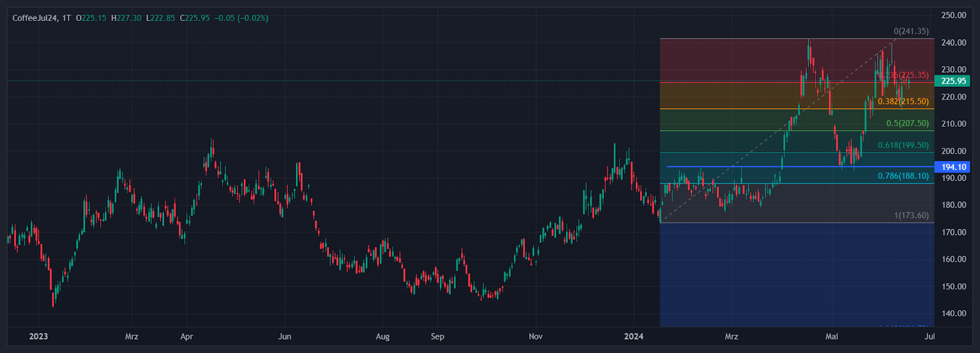Select the Fibonacci 0.5(207.50) level label

pos(907,124)
